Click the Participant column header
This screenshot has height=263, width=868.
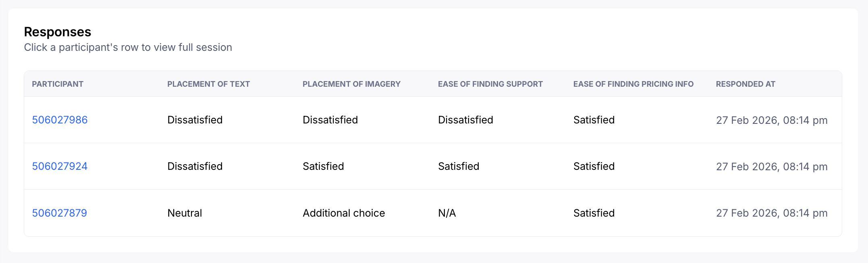[58, 84]
